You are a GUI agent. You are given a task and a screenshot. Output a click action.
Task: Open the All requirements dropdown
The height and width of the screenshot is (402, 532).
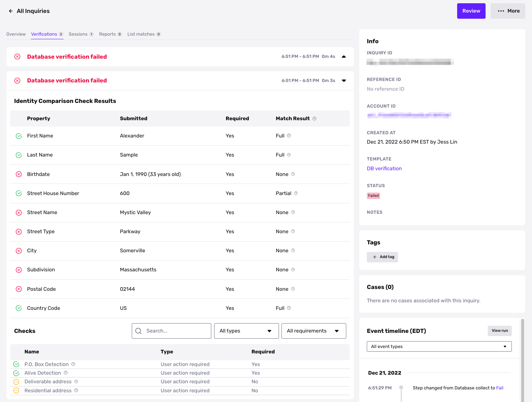314,331
